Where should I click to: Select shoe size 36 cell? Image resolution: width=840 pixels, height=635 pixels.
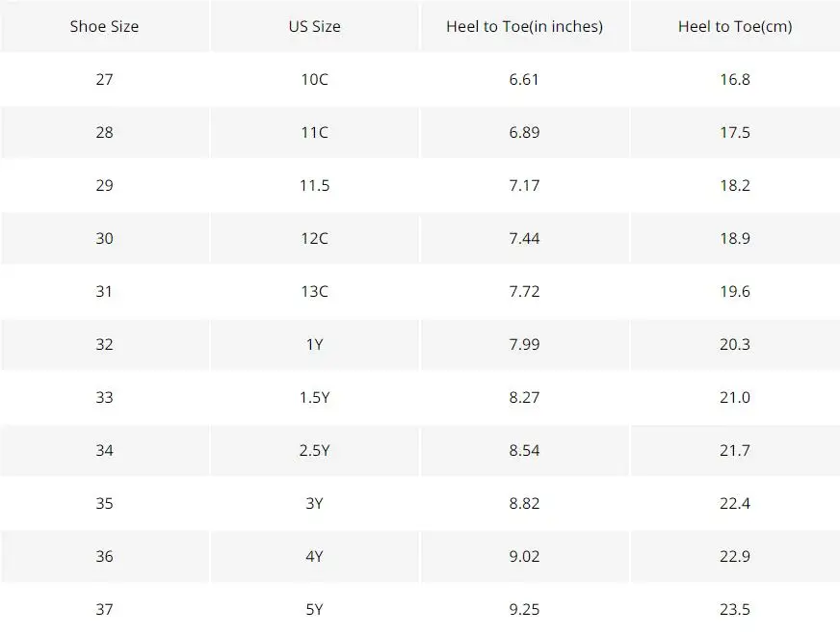click(104, 557)
